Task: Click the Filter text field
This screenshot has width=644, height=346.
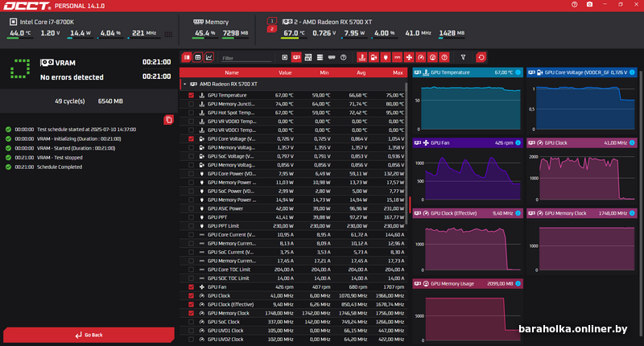Action: tap(246, 58)
